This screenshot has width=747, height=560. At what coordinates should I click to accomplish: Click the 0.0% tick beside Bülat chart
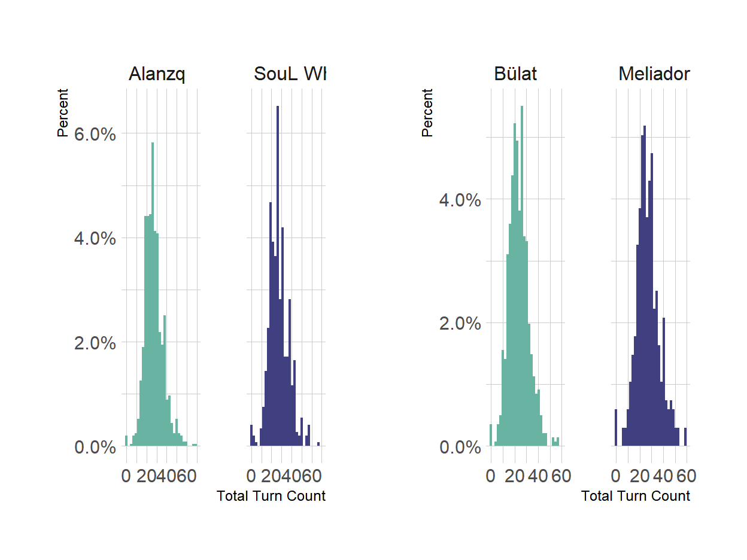pos(460,447)
